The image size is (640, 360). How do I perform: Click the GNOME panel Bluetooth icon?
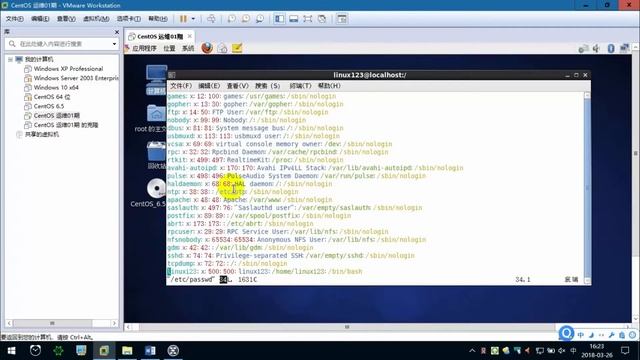pos(611,49)
